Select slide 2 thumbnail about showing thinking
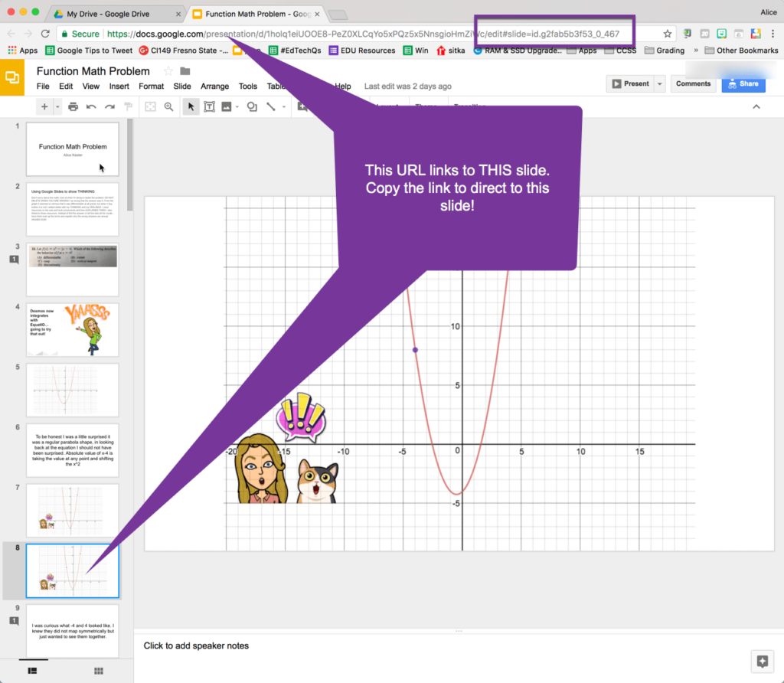784x683 pixels. (73, 209)
